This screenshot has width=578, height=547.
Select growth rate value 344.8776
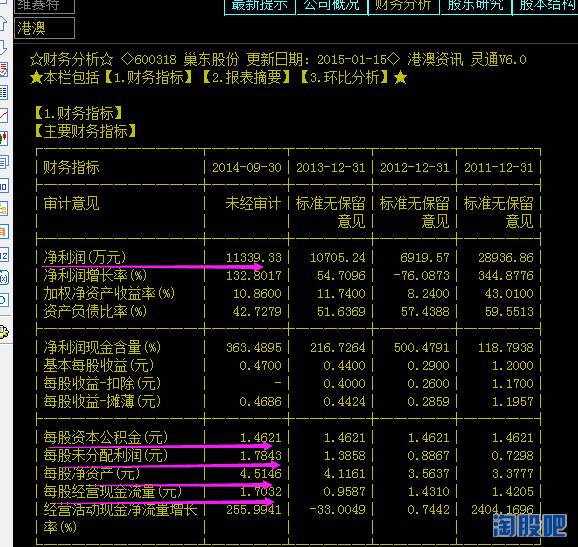[x=506, y=276]
